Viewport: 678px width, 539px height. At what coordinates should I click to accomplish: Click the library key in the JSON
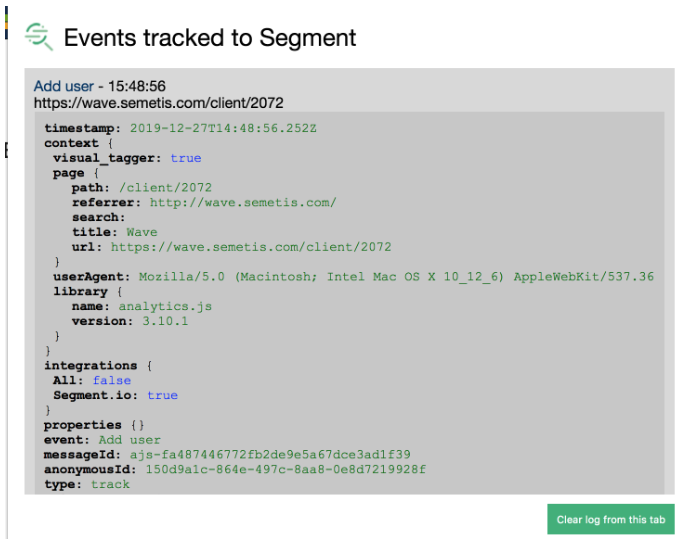[80, 291]
